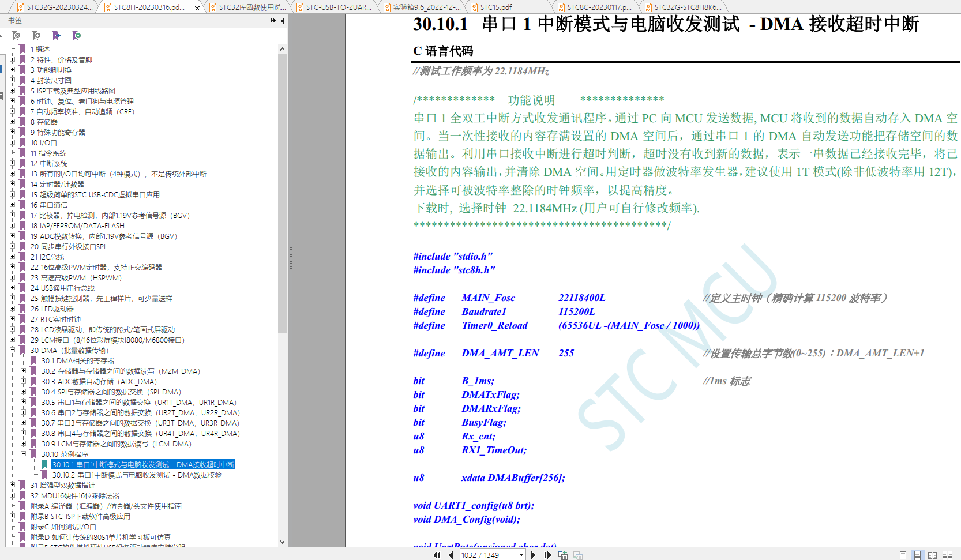
Task: Expand bookmark 30.5 串口1与存储器
Action: click(x=24, y=402)
